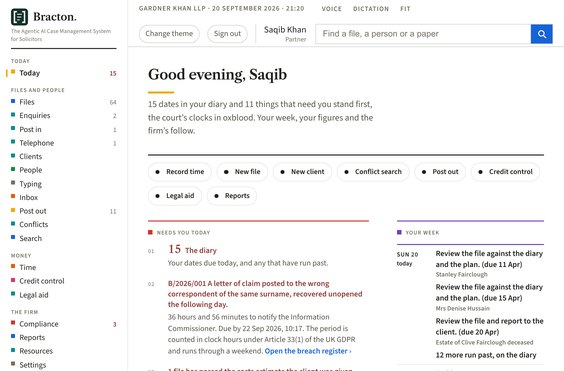Viewport: 564px width, 371px height.
Task: Click Fit in the top bar
Action: 405,9
